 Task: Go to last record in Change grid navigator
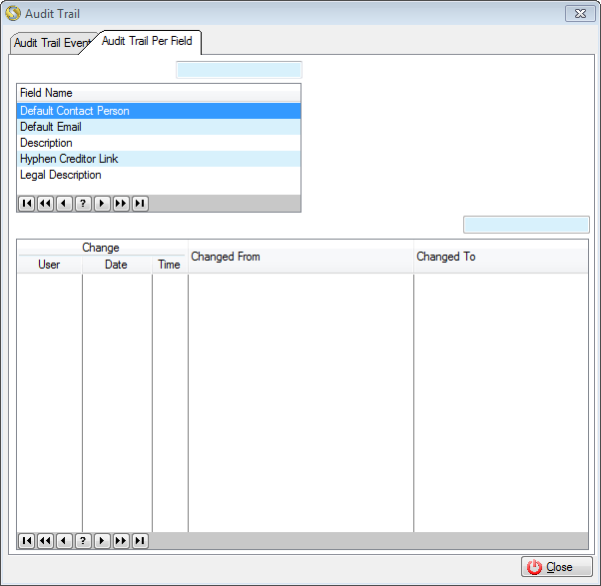tap(140, 541)
